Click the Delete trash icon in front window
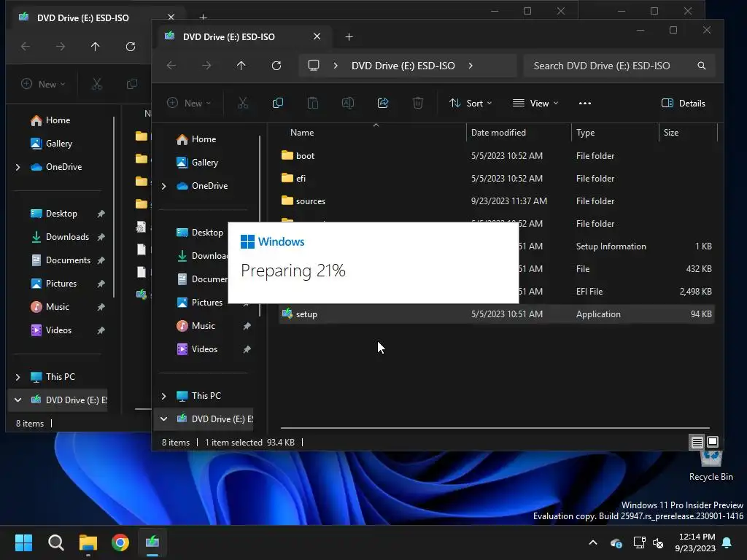 pyautogui.click(x=418, y=103)
